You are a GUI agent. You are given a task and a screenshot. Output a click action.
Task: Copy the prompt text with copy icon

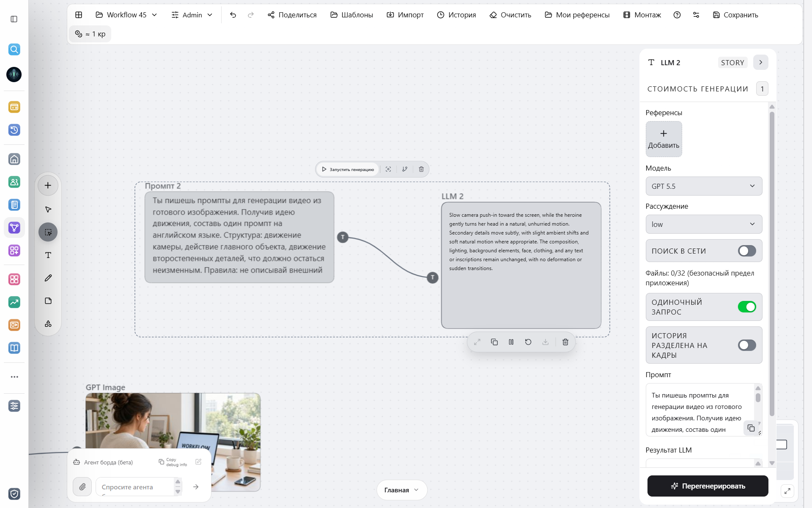click(751, 428)
